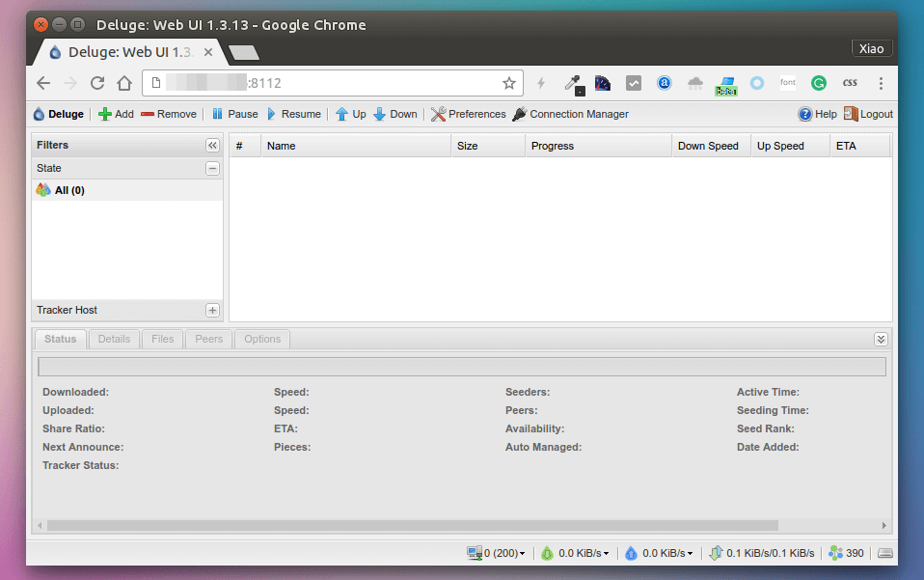Select the All (0) state filter
The image size is (924, 580).
(x=68, y=190)
